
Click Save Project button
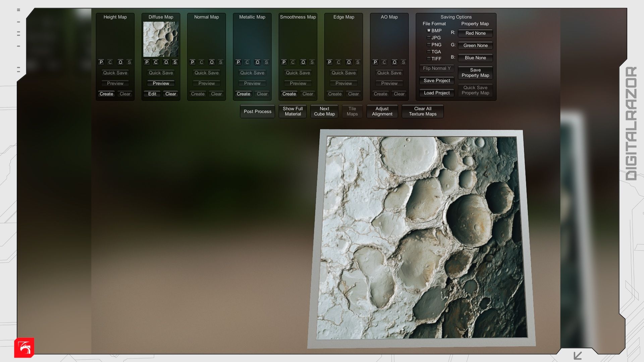[436, 80]
